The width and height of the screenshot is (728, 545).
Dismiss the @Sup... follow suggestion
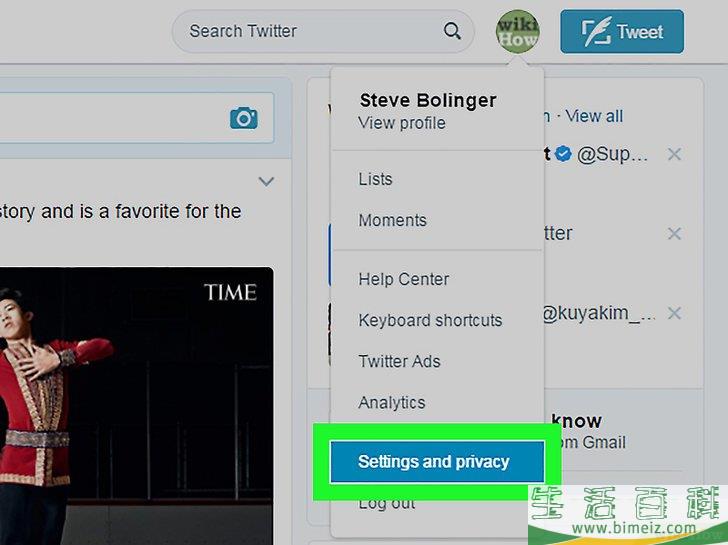[x=674, y=154]
